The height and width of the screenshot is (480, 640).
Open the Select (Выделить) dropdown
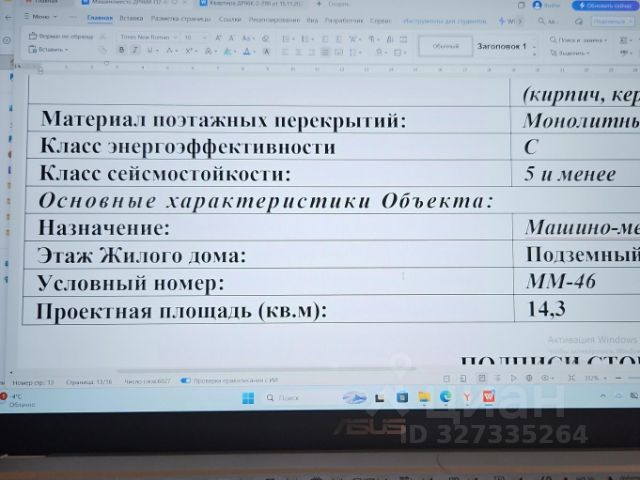[x=570, y=53]
